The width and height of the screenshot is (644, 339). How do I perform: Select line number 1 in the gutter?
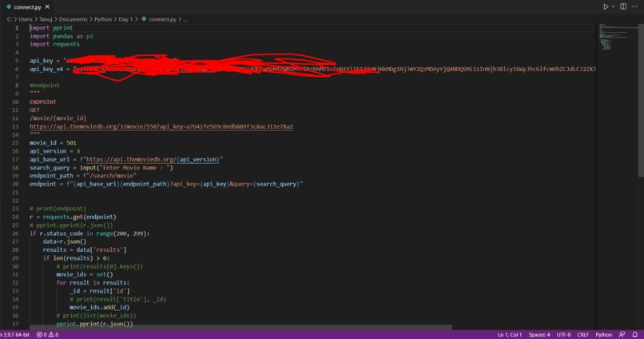(17, 28)
